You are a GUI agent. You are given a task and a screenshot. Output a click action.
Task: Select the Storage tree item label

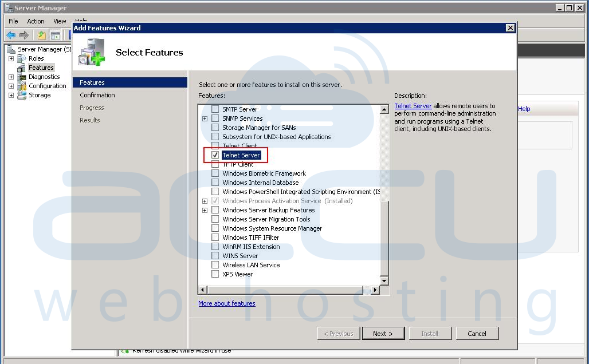point(40,96)
